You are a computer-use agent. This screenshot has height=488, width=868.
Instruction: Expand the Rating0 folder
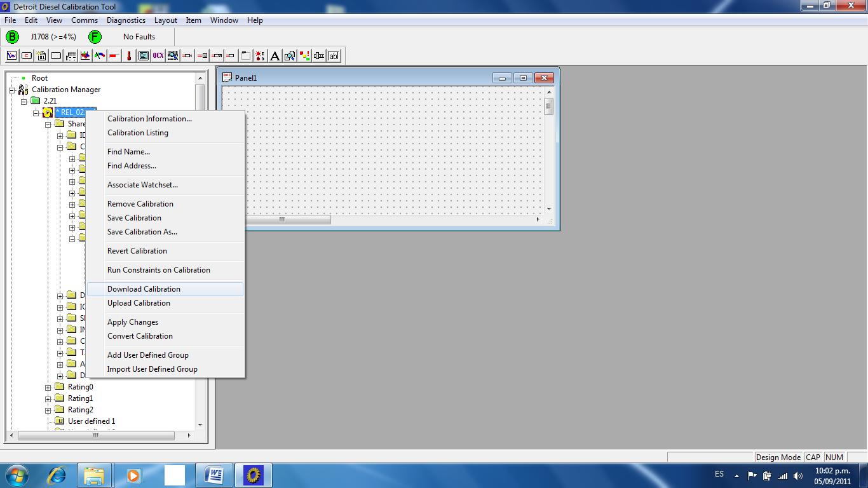(48, 387)
